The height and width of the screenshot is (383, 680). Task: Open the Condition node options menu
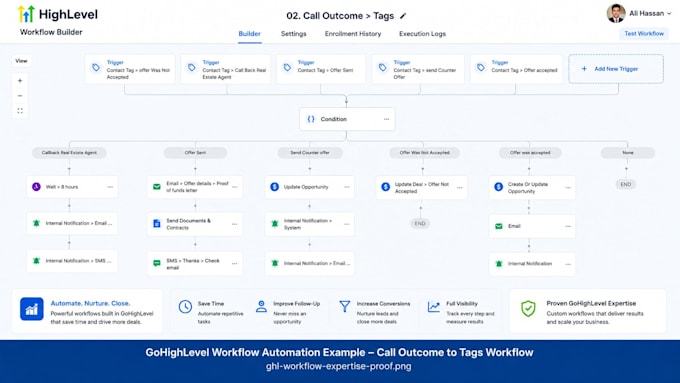386,119
